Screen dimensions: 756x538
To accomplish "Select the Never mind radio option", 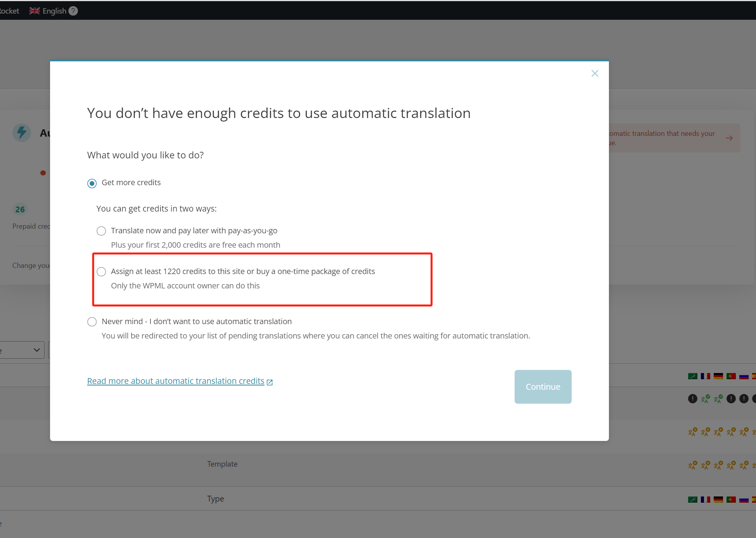I will [x=92, y=322].
